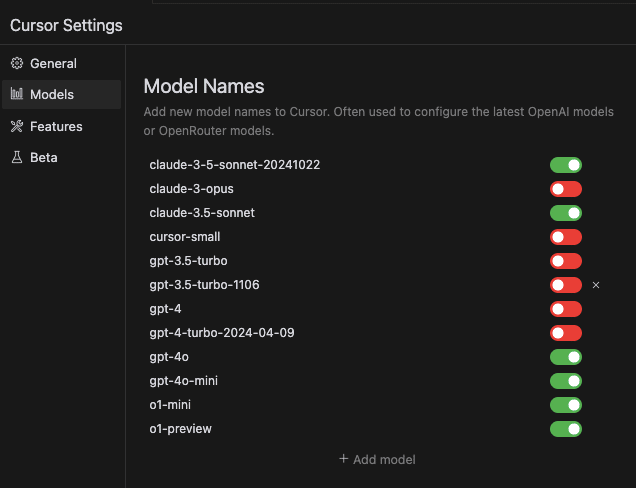636x488 pixels.
Task: Disable claude-3-5-sonnet-20241022 model toggle
Action: [566, 165]
